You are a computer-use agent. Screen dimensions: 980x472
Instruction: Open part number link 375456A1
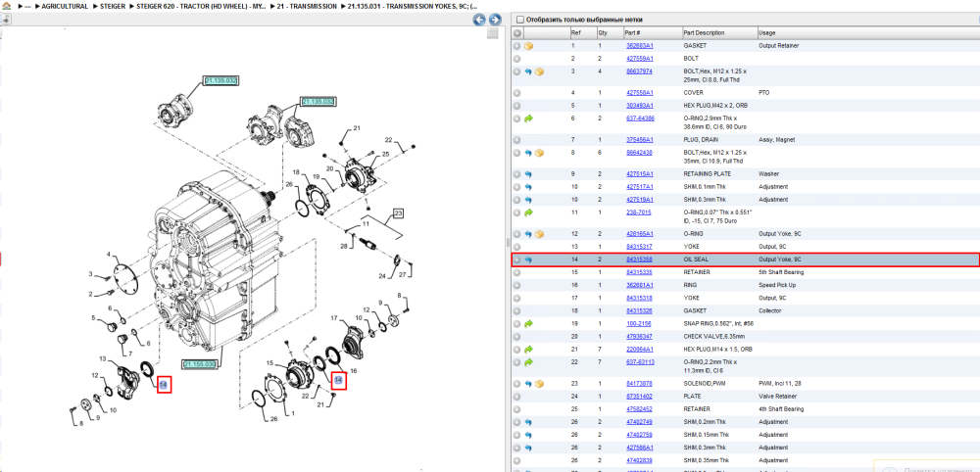pyautogui.click(x=639, y=139)
